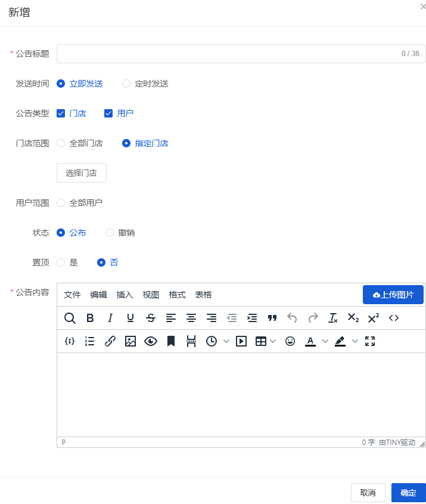Image resolution: width=426 pixels, height=504 pixels.
Task: Close the 新增 dialog
Action: coord(423,7)
